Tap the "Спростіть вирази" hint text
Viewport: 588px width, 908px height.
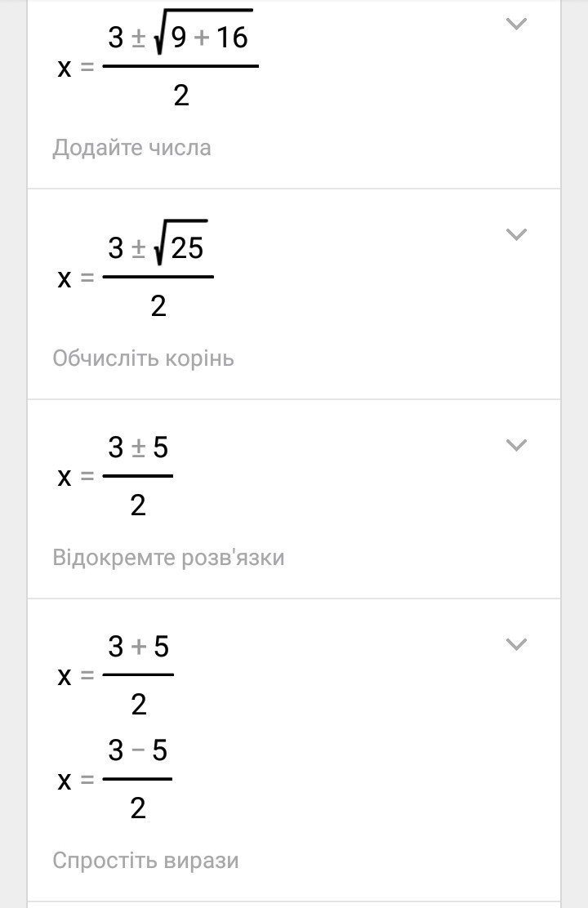pos(146,861)
